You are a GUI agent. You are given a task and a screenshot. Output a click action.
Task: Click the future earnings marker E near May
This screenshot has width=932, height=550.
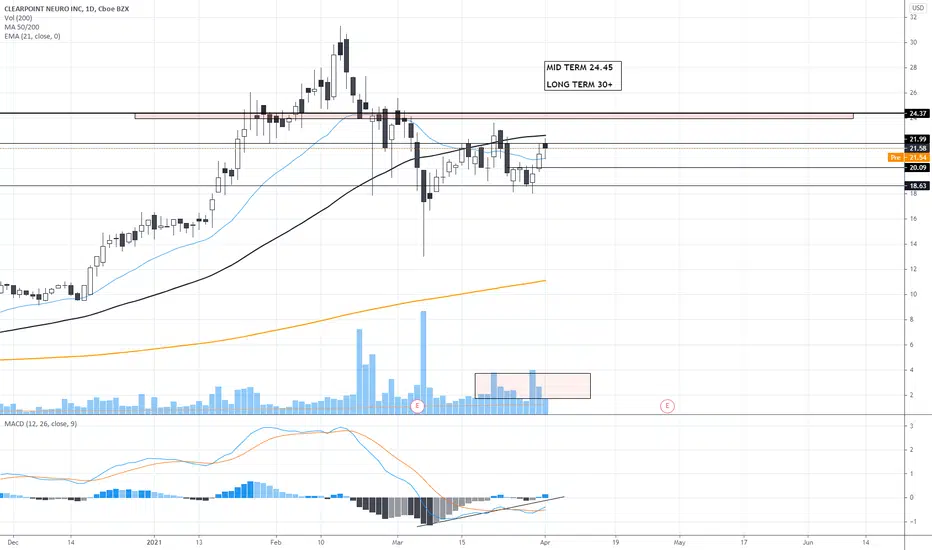point(667,406)
